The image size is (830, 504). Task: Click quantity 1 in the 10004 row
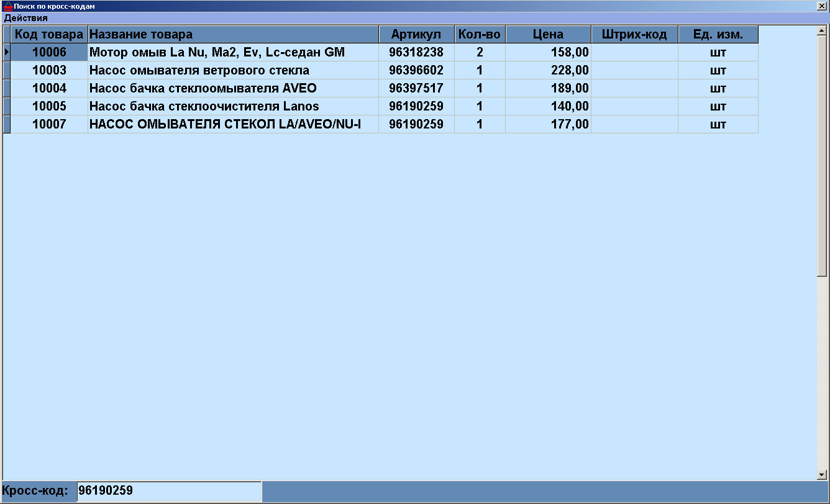point(480,89)
